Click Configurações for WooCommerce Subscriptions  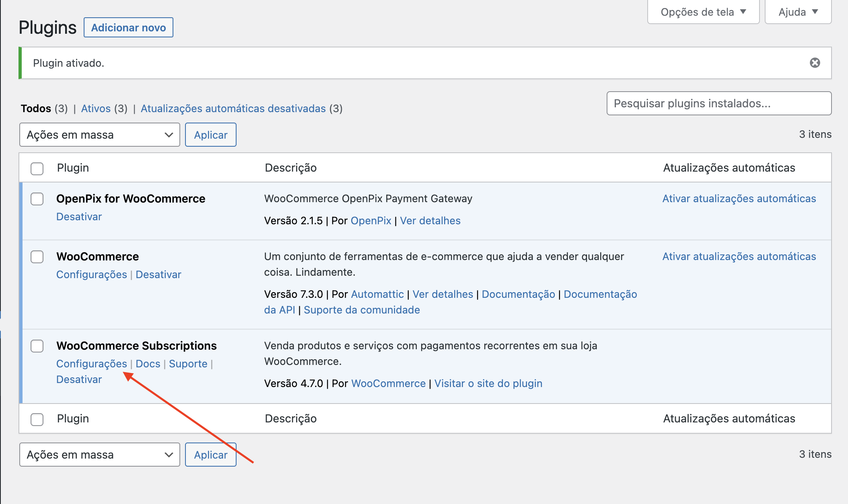(x=91, y=363)
